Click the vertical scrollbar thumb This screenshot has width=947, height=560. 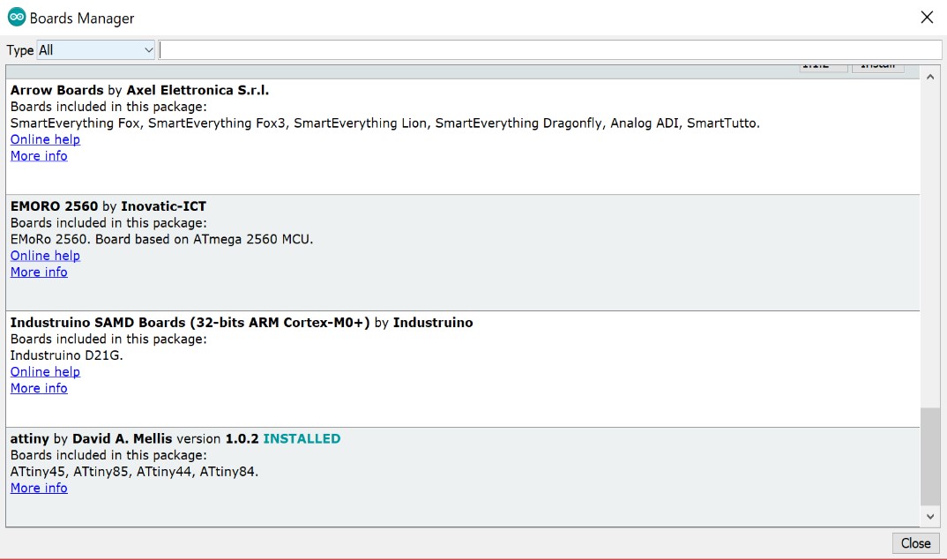click(x=930, y=456)
